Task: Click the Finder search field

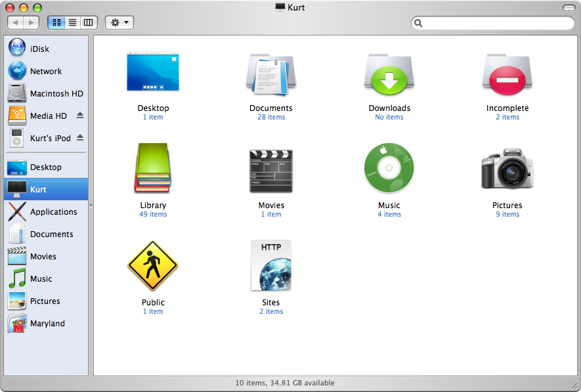Action: pos(493,23)
